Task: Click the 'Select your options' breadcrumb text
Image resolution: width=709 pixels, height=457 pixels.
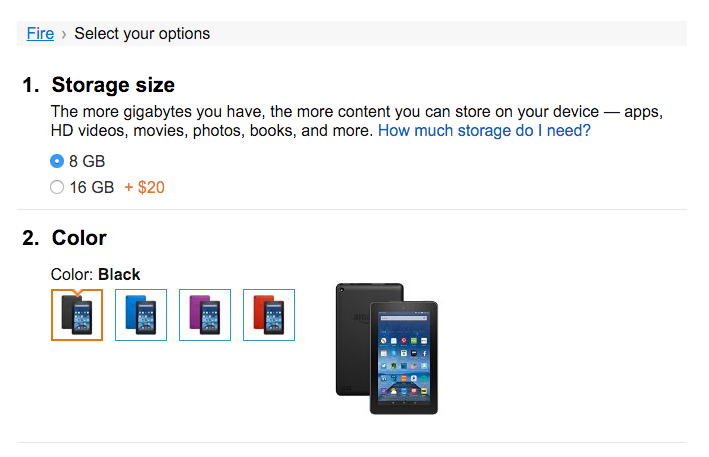Action: click(x=142, y=34)
